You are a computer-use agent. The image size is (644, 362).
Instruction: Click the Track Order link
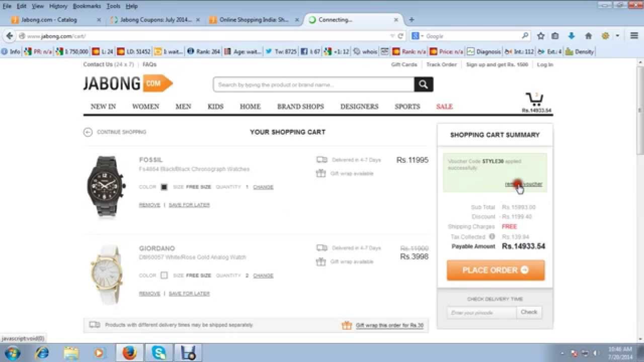[x=441, y=64]
